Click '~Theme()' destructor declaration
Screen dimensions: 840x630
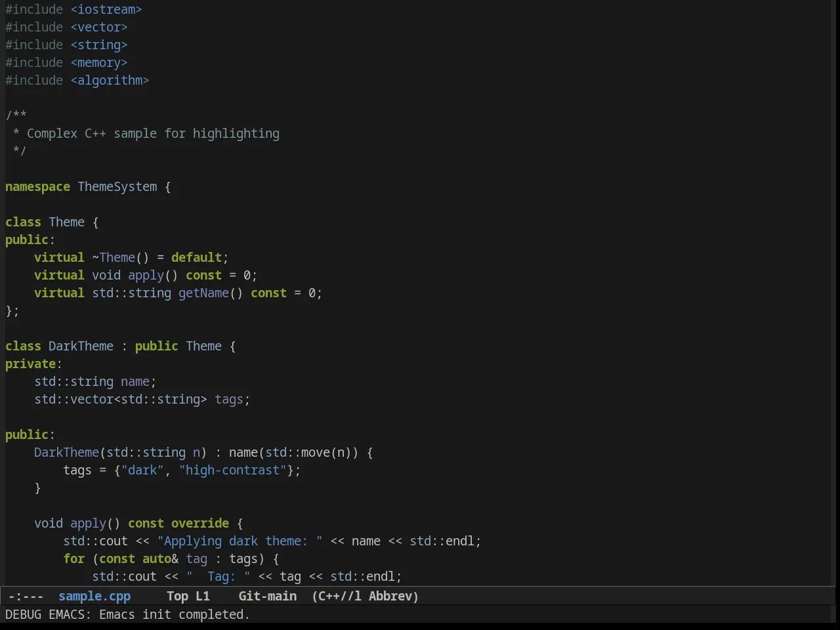click(x=121, y=257)
